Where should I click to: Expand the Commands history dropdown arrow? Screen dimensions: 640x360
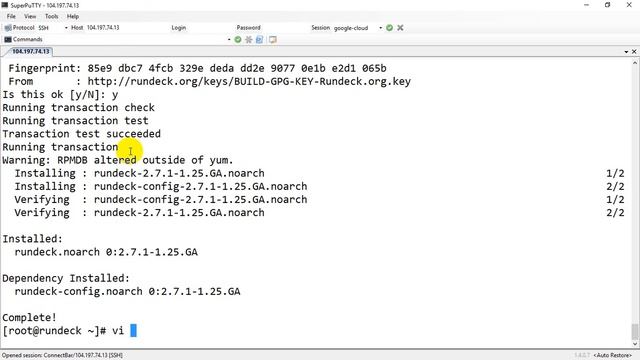pyautogui.click(x=229, y=40)
